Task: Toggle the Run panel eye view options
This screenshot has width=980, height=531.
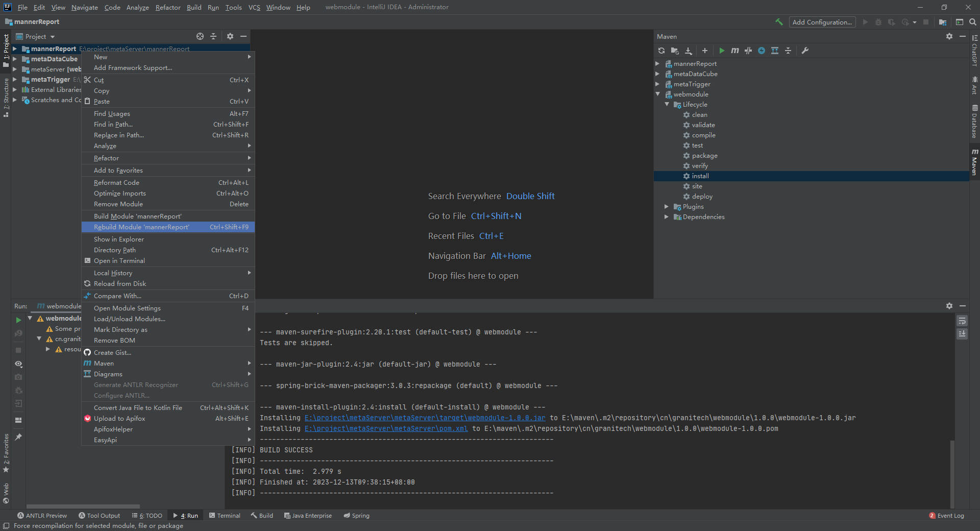Action: (18, 364)
